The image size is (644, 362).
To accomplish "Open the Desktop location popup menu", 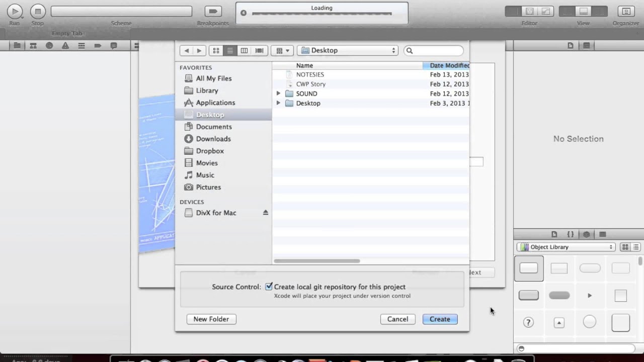I will point(348,50).
